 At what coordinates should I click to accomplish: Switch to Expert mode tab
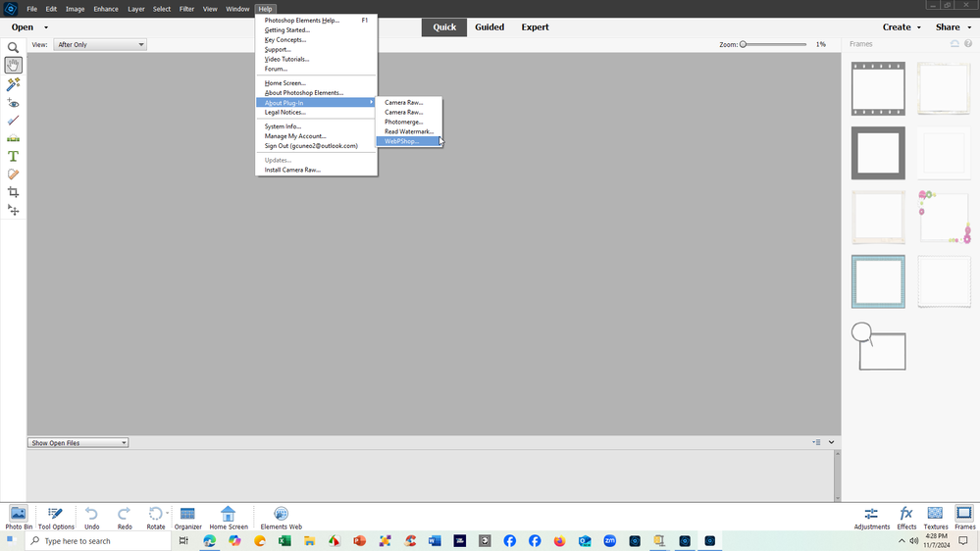point(535,27)
